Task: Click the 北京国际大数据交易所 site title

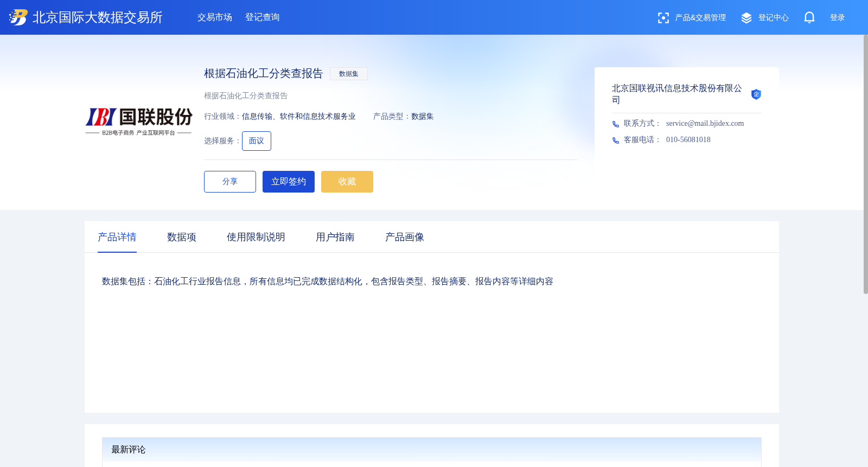Action: click(98, 17)
